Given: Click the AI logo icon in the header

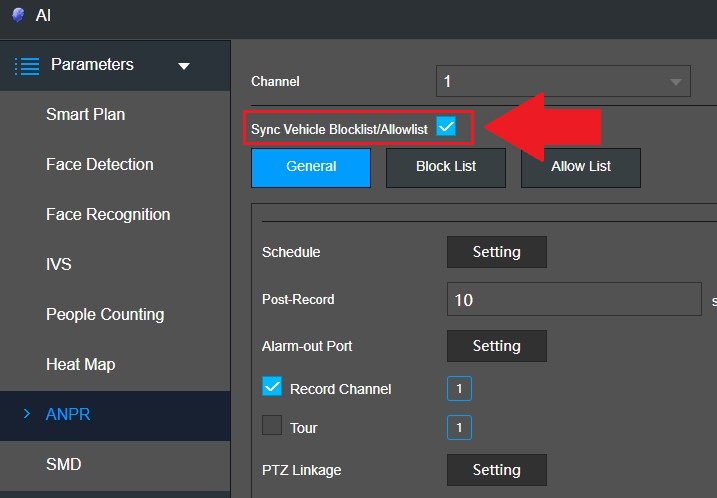Looking at the screenshot, I should (x=18, y=15).
